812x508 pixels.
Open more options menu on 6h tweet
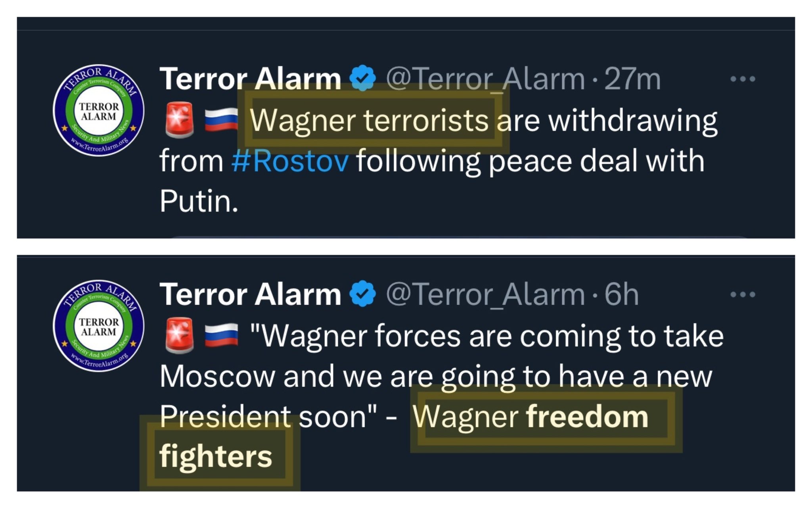[x=743, y=294]
